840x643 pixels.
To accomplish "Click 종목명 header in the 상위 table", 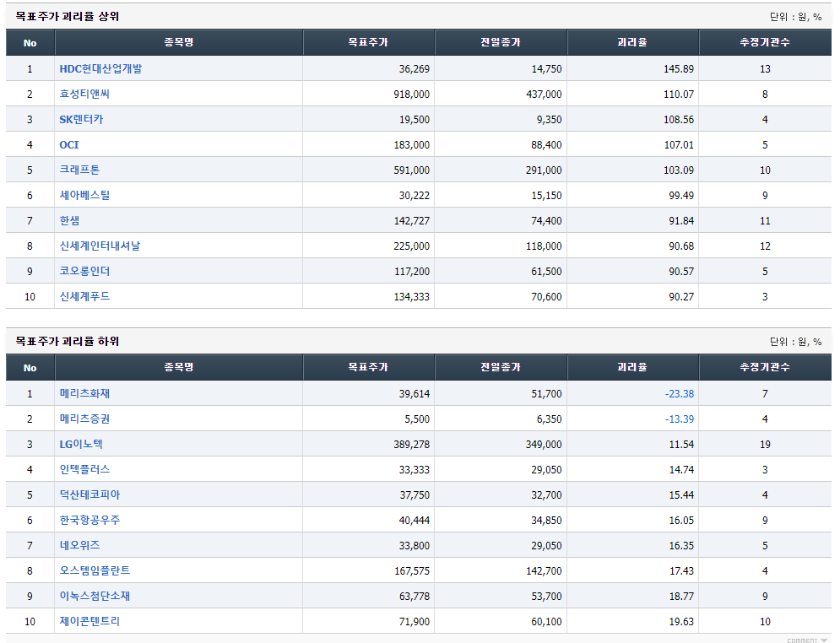I will [x=179, y=42].
